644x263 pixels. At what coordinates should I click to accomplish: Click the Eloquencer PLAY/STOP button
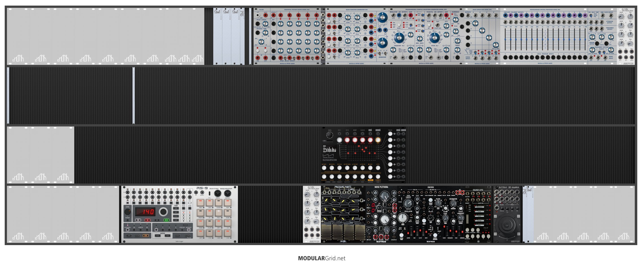[339, 140]
